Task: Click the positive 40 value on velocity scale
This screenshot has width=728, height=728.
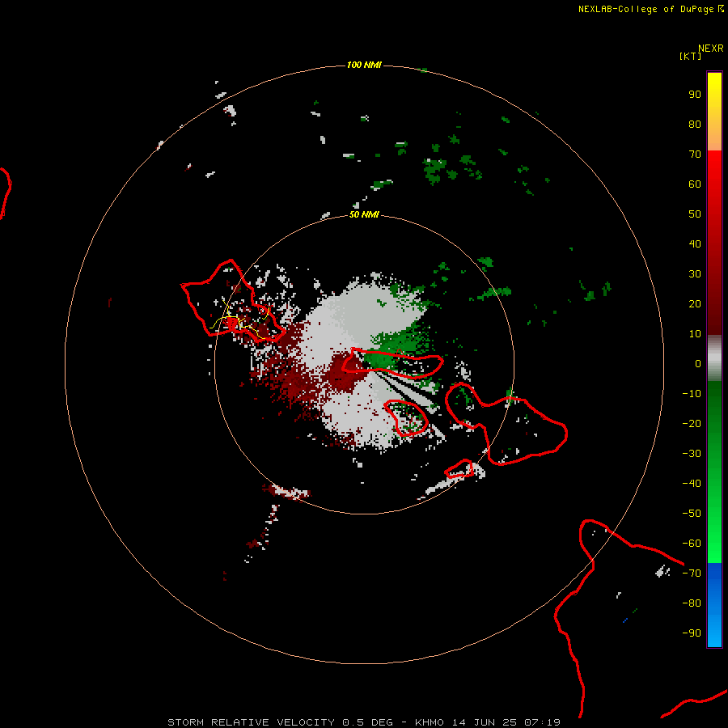Action: pos(695,243)
